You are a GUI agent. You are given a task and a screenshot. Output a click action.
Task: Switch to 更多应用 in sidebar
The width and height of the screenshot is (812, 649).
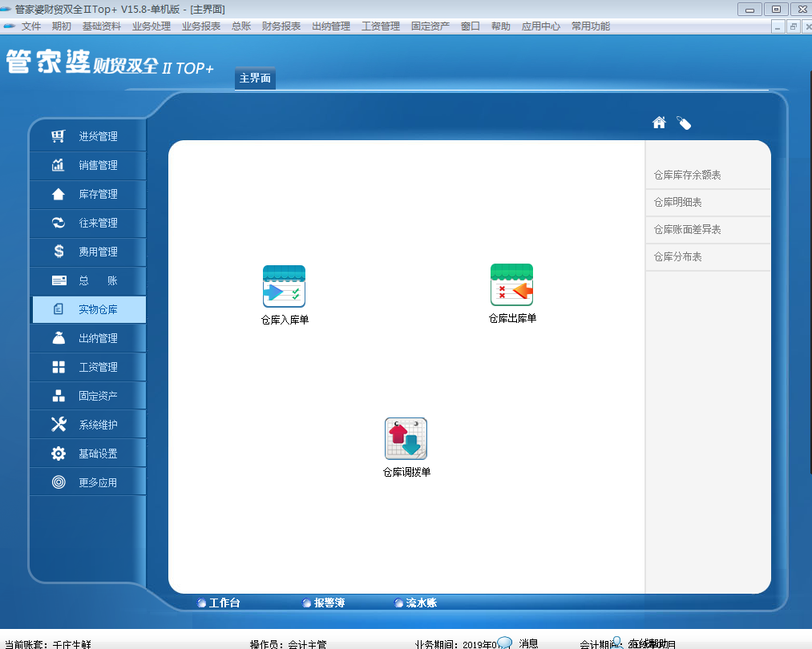click(x=88, y=482)
